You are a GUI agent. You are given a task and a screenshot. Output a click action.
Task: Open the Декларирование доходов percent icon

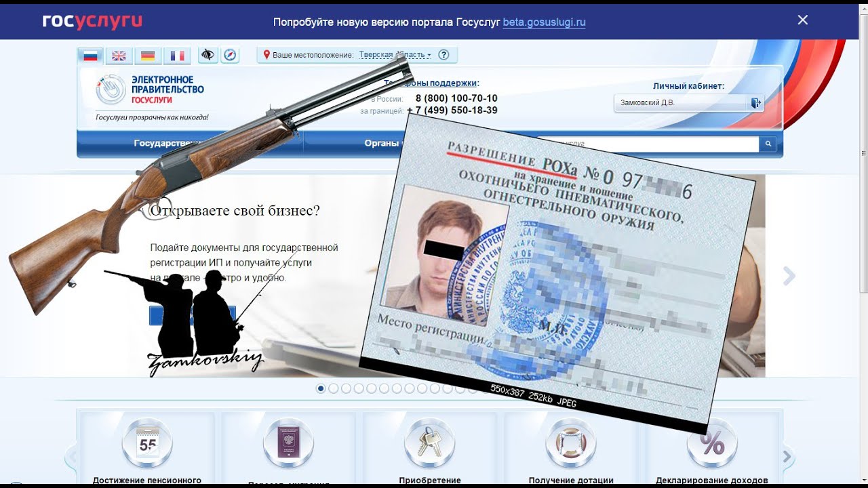point(712,443)
